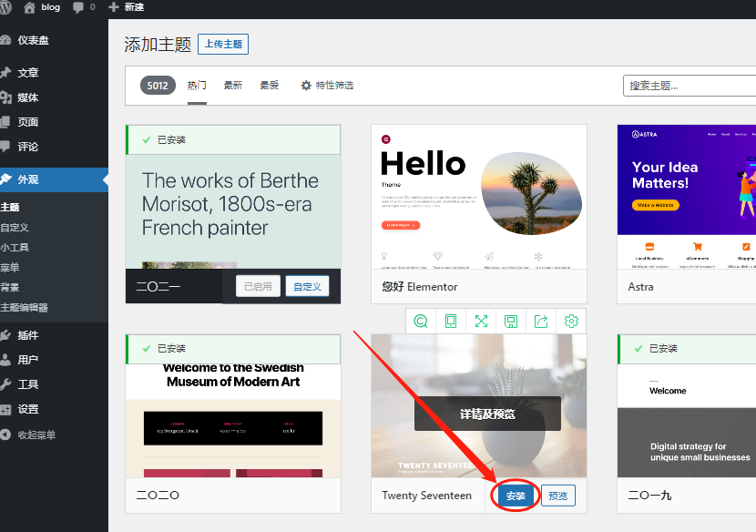Screen dimensions: 756x532
Task: Preview Twenty Seventeen with 预览 button
Action: pyautogui.click(x=557, y=496)
